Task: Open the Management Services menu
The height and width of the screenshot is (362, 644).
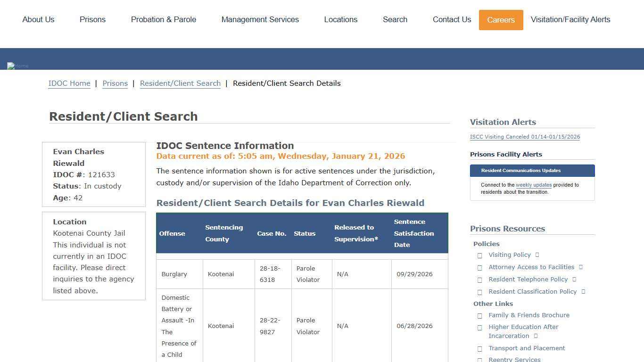Action: (x=260, y=19)
